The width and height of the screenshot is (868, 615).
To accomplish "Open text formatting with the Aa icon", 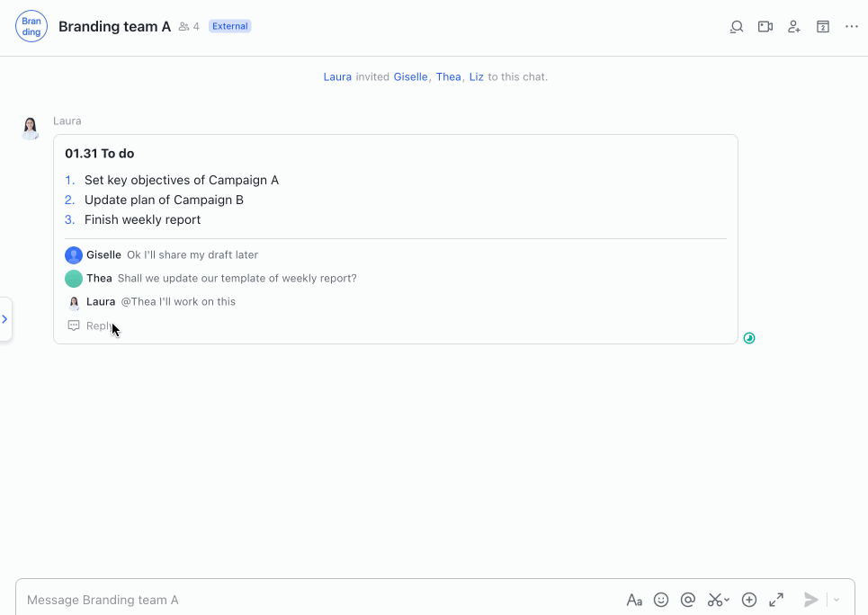I will click(634, 599).
